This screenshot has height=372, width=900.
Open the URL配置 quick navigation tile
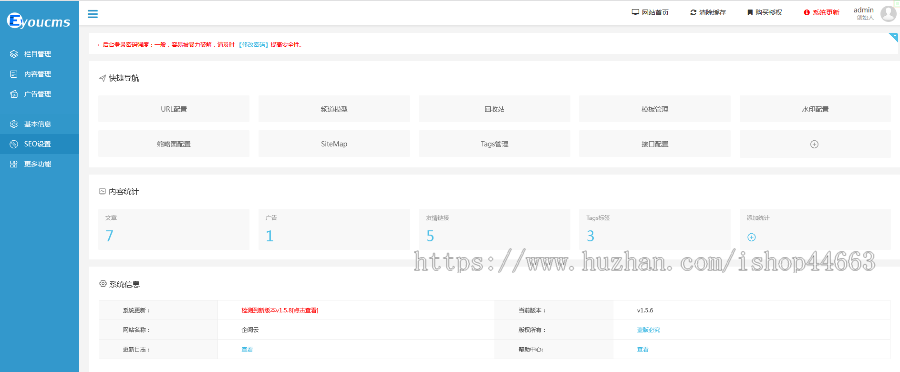[173, 108]
